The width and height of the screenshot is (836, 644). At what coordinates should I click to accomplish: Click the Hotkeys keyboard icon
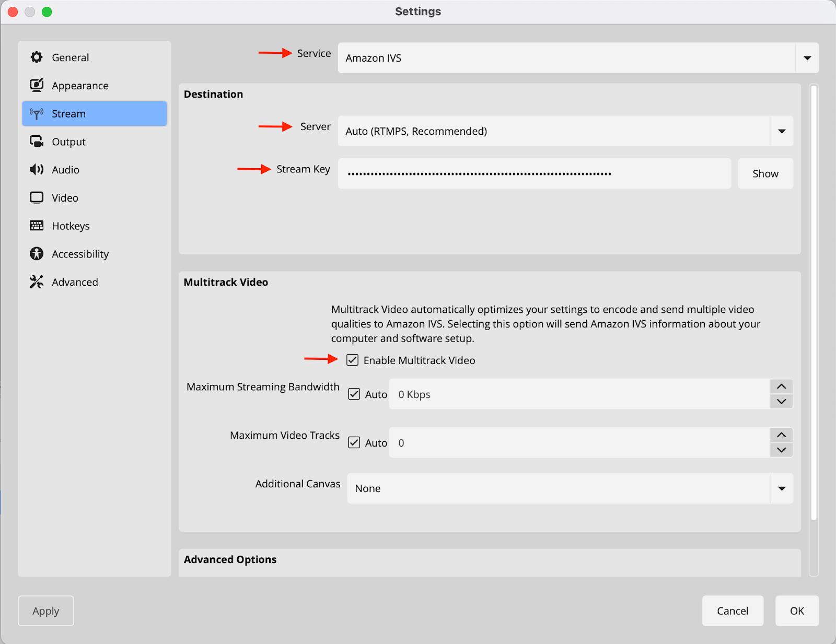tap(37, 226)
